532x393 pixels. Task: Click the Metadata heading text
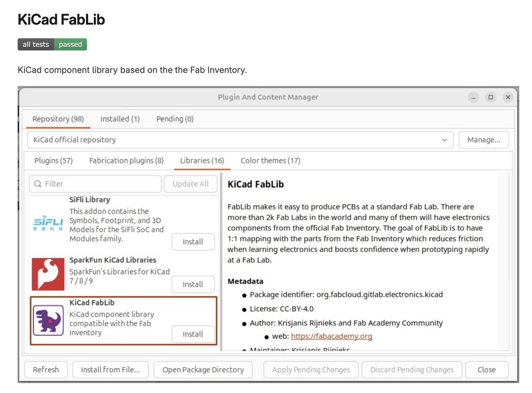pos(245,281)
